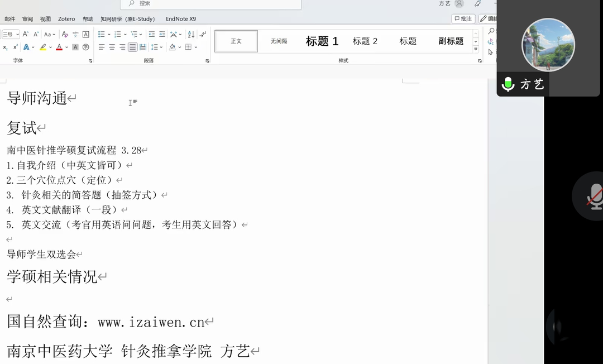The image size is (603, 364).
Task: Apply the 副标题 style
Action: click(x=451, y=41)
